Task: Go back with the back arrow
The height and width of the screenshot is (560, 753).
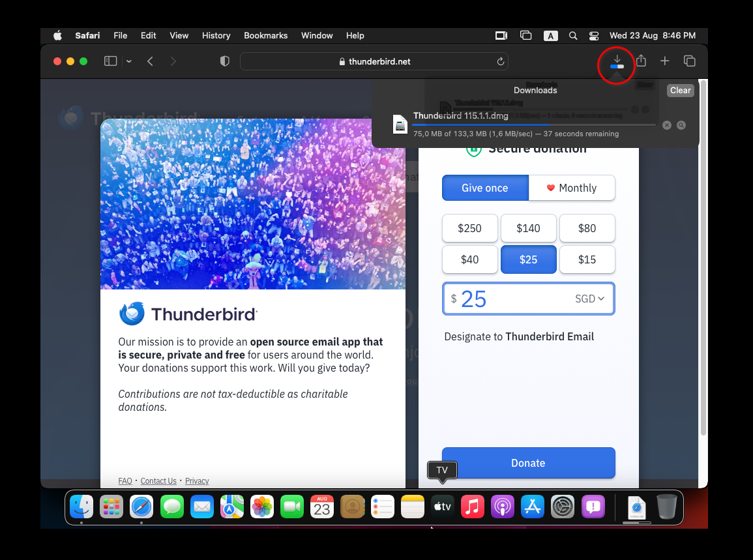Action: pos(151,61)
